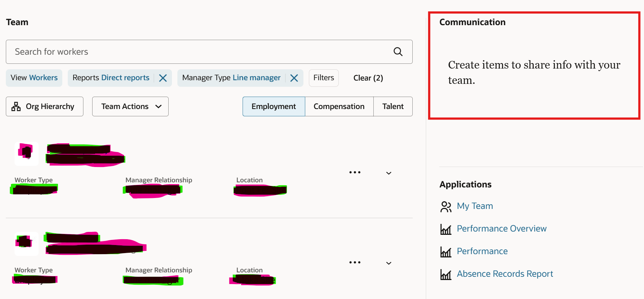Click the Applications heading

click(x=466, y=185)
